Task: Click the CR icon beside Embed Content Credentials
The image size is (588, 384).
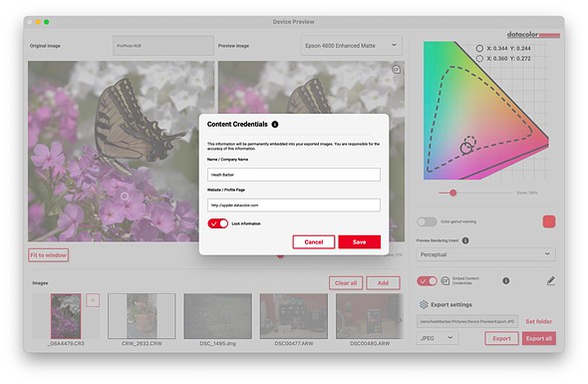Action: coord(445,281)
